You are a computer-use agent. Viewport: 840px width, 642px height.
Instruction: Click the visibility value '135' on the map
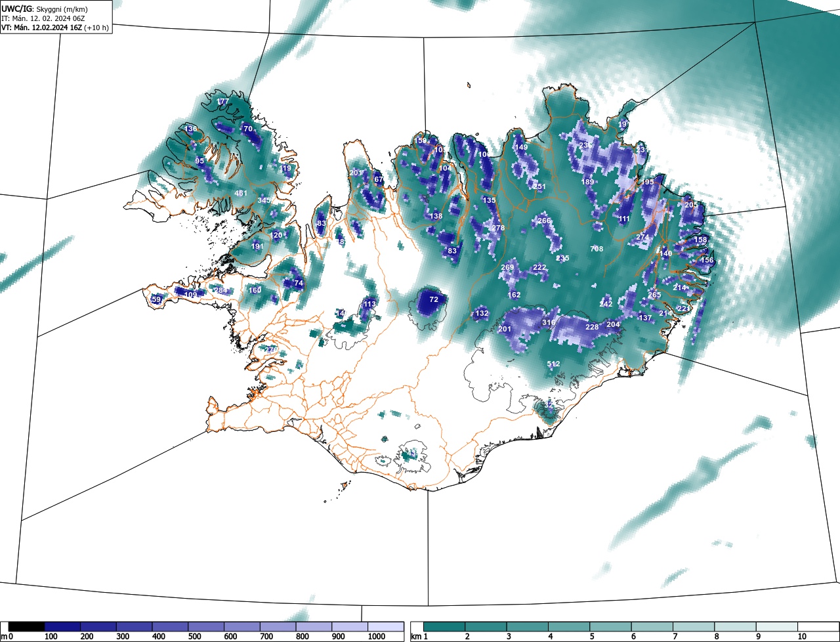pos(489,200)
